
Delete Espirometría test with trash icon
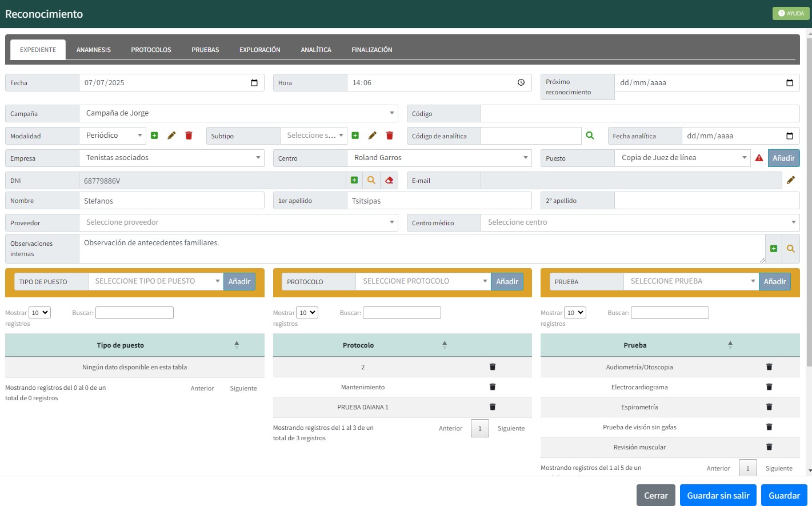click(x=769, y=407)
